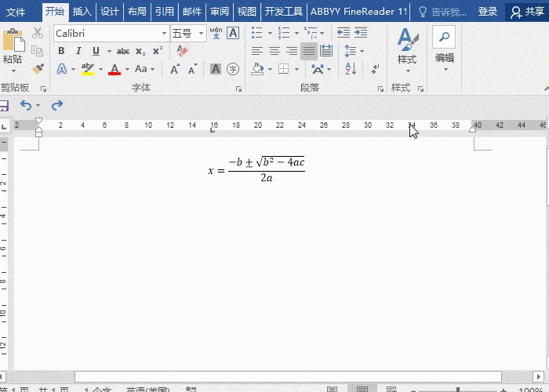Open the Calibri font name dropdown
Viewport: 549px width, 392px height.
(x=164, y=34)
